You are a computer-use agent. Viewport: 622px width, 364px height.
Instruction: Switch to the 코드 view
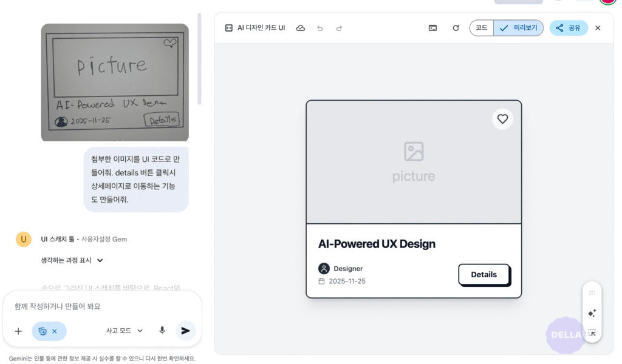coord(481,28)
